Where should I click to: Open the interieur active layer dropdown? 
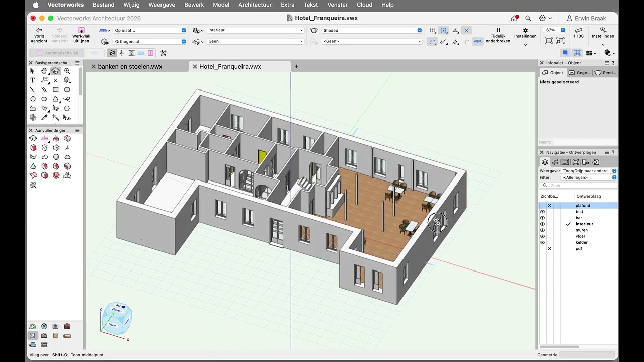coord(256,30)
